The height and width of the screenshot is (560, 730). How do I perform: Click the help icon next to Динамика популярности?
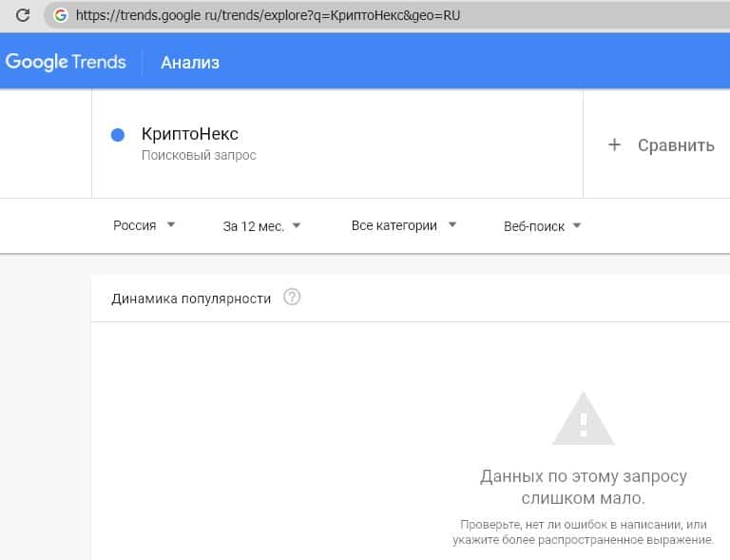(x=293, y=298)
